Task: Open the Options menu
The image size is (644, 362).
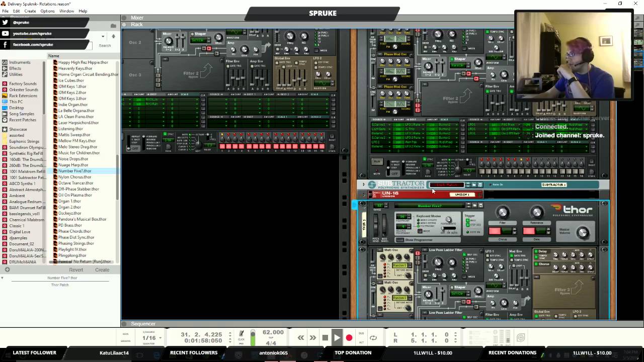Action: click(47, 11)
